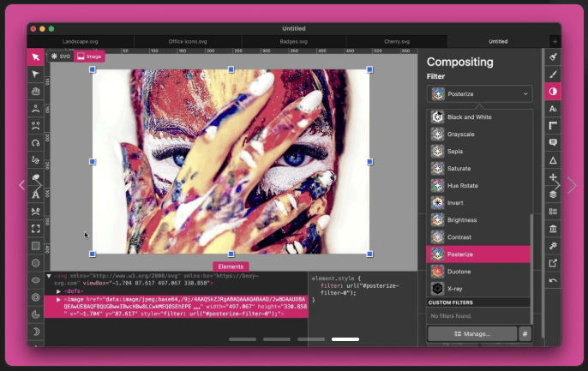
Task: Select the Transform arrow tool
Action: [36, 57]
